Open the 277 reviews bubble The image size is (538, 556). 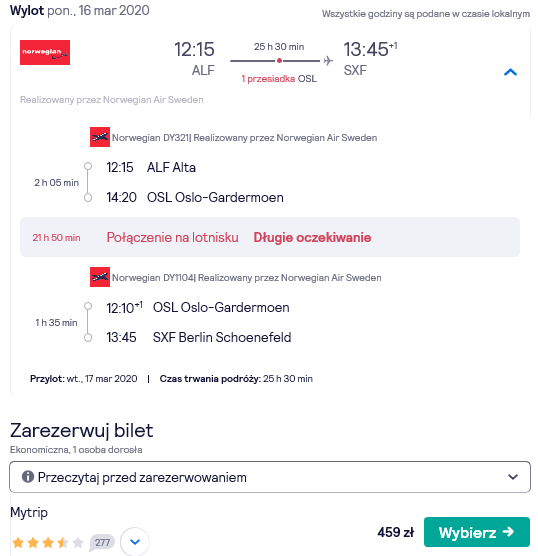coord(102,543)
